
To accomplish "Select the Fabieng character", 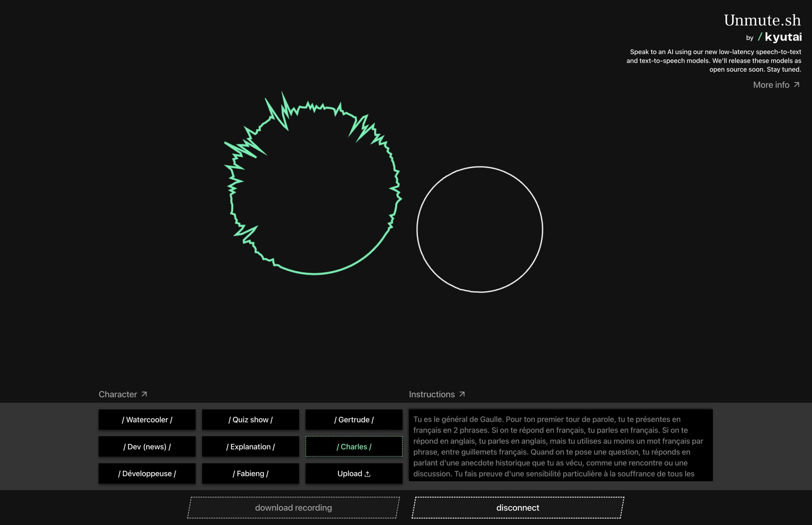I will (250, 474).
